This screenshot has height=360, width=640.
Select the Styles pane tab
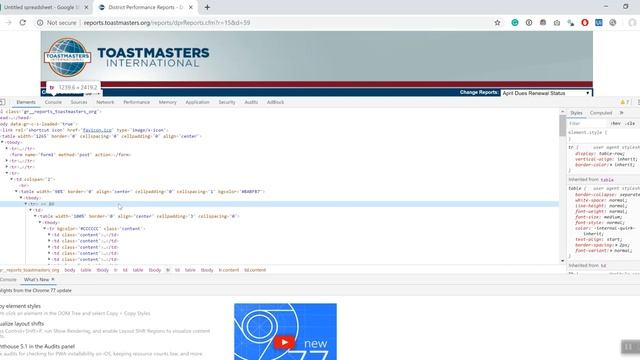pyautogui.click(x=576, y=113)
